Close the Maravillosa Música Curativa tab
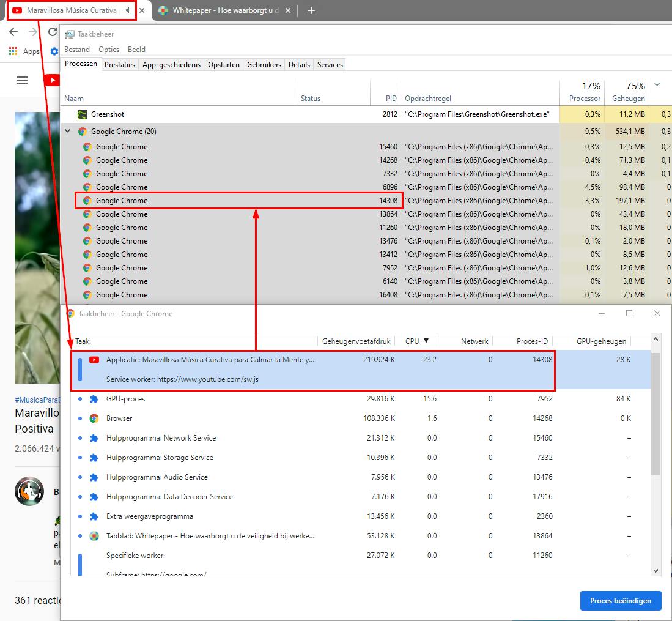Image resolution: width=672 pixels, height=621 pixels. (x=142, y=10)
